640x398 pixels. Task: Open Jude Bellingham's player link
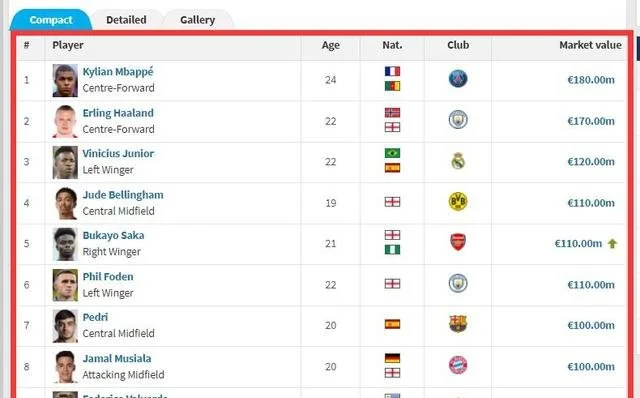(123, 195)
